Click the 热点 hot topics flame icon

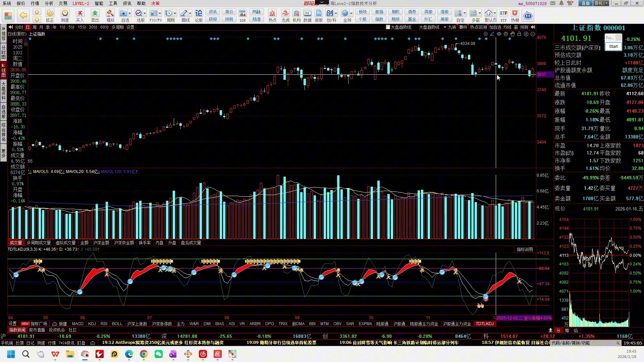(272, 13)
